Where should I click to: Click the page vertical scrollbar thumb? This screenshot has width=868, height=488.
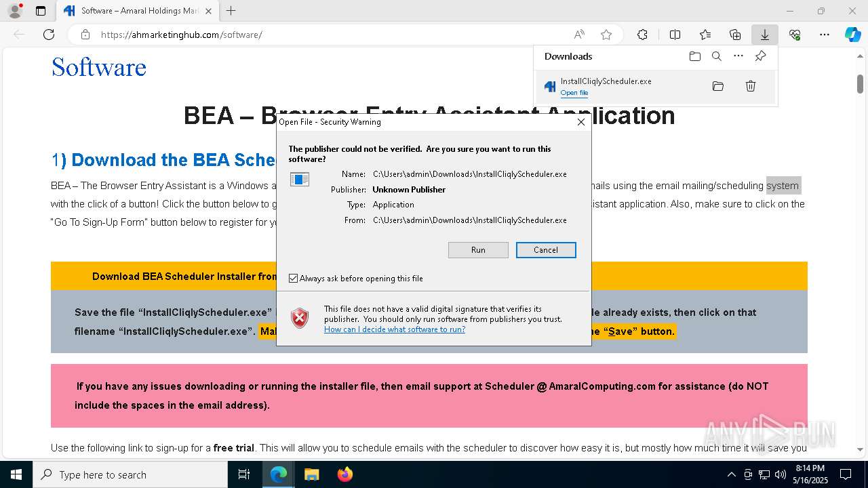(860, 84)
